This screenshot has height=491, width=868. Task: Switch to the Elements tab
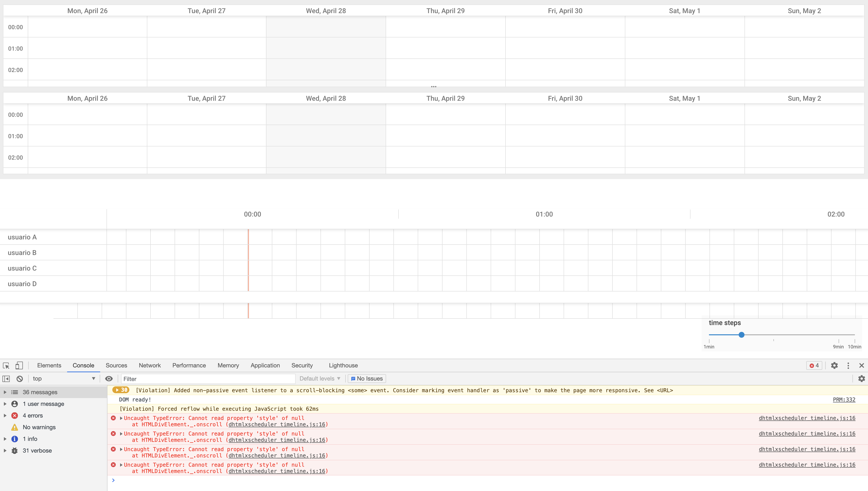[x=49, y=365]
